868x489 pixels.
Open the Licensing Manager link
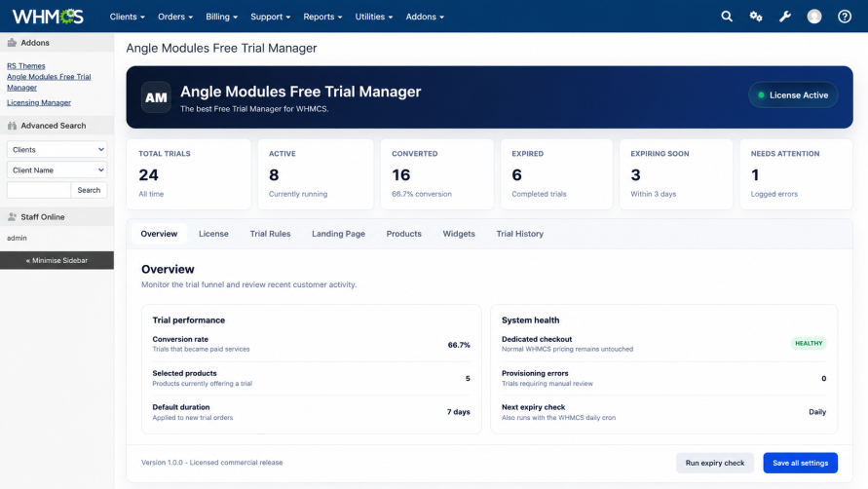(39, 102)
